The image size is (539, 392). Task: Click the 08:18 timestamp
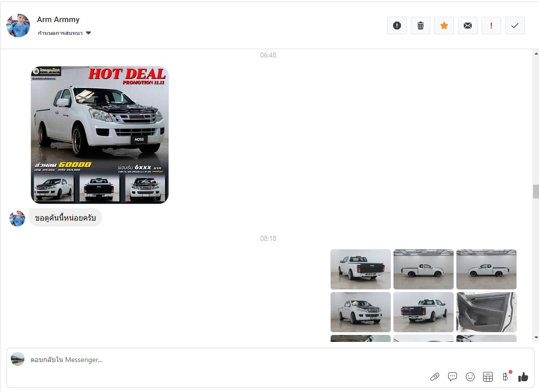(268, 238)
